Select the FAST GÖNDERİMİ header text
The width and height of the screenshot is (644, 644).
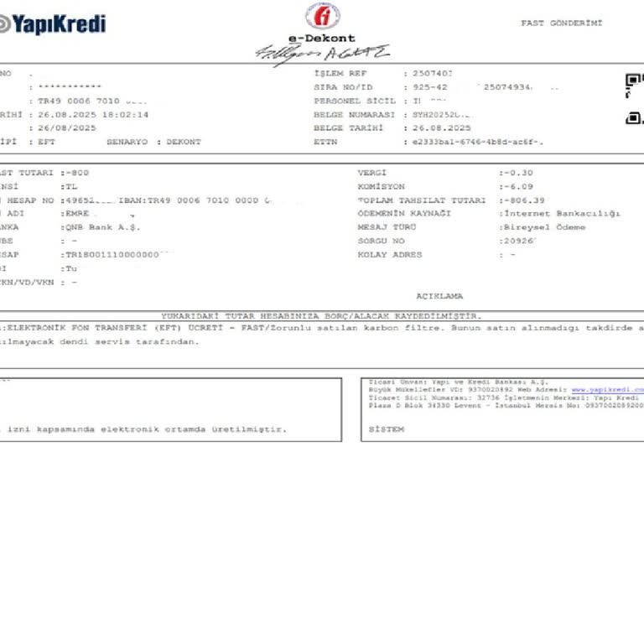click(x=562, y=23)
